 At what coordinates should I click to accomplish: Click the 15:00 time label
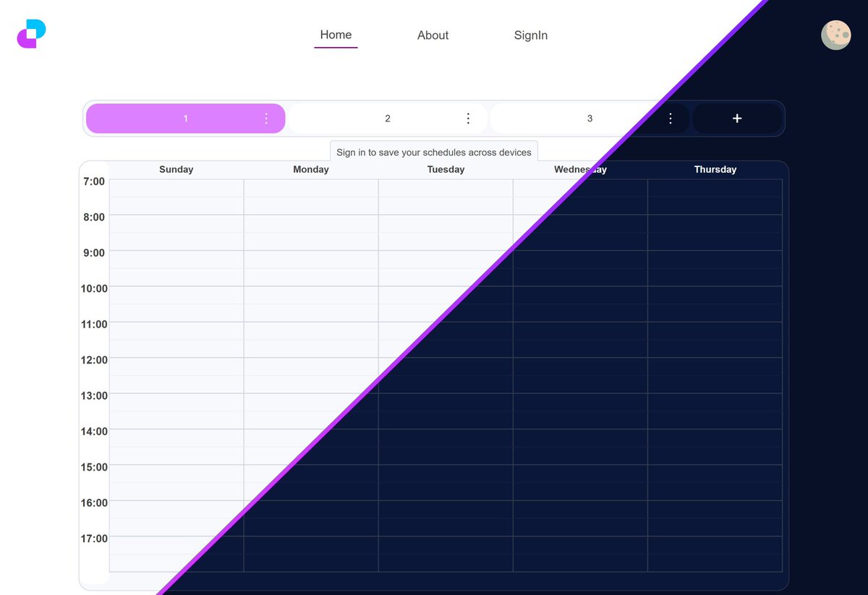coord(94,467)
